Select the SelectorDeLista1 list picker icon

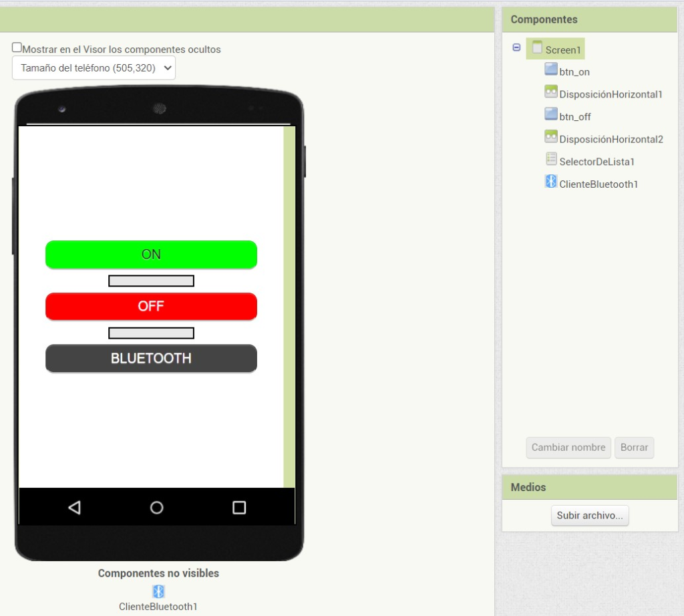click(551, 159)
